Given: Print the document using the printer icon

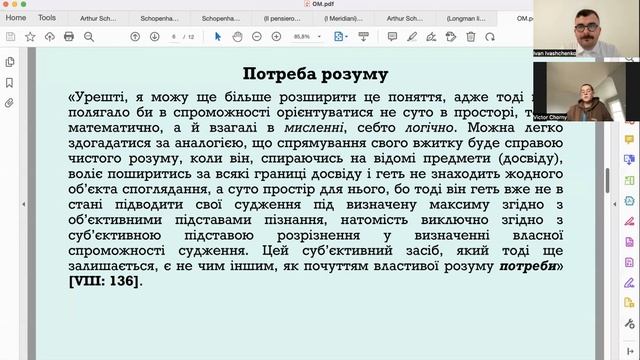Looking at the screenshot, I should coord(69,37).
